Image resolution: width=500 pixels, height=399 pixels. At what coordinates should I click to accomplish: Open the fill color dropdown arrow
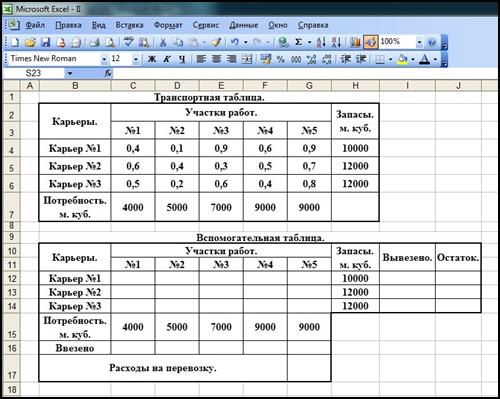click(413, 59)
